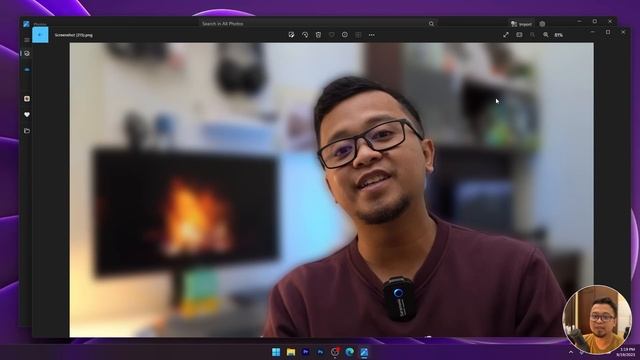Click the Photos app icon on the taskbar
The width and height of the screenshot is (640, 360).
[x=364, y=352]
